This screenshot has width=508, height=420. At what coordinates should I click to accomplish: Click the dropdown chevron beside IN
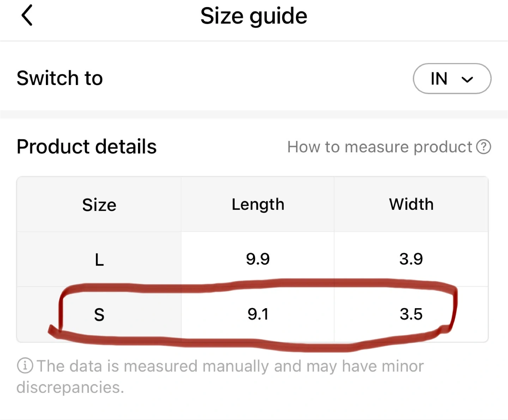(467, 79)
